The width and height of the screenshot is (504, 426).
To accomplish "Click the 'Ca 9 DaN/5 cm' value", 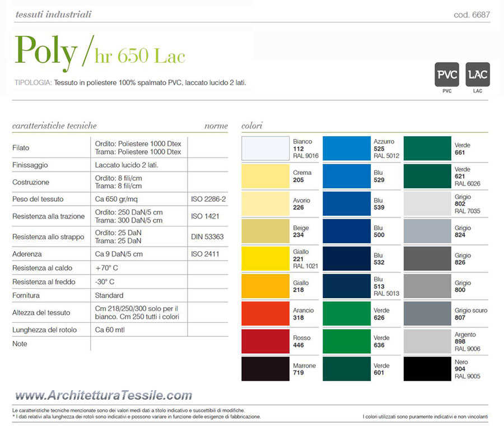I will 119,254.
